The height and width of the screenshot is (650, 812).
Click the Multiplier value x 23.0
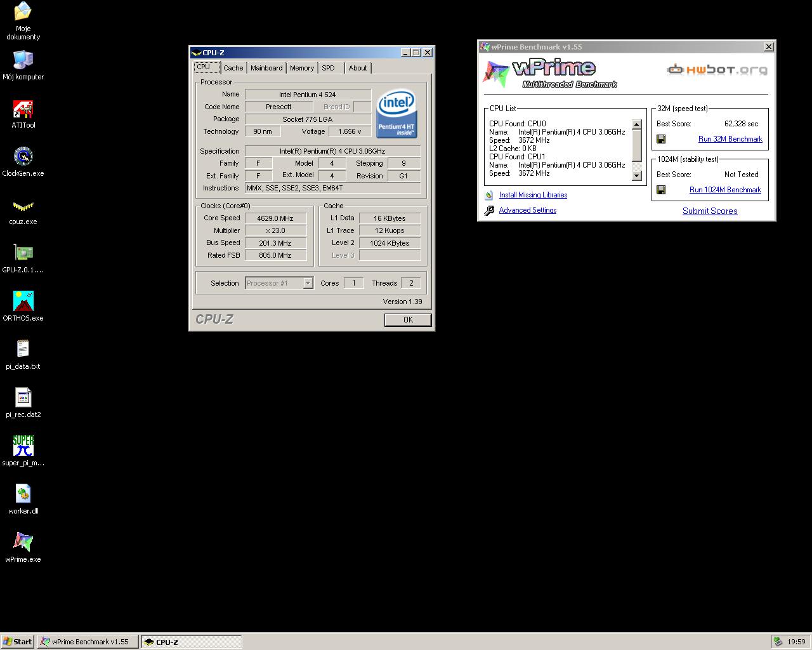[275, 230]
